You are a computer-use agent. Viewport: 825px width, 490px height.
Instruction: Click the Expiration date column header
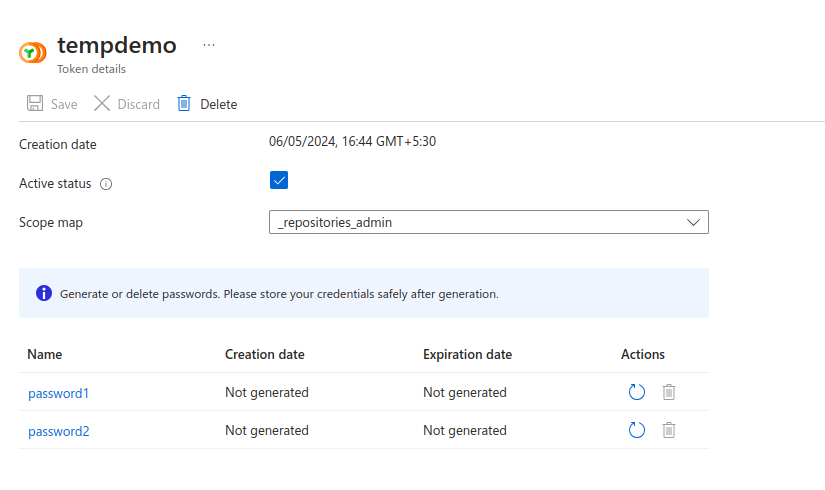[x=467, y=354]
